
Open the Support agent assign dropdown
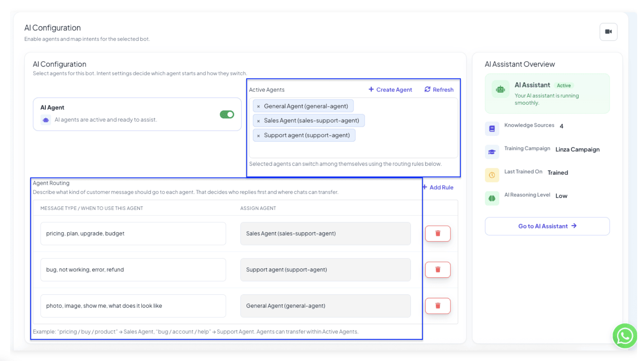pos(325,269)
